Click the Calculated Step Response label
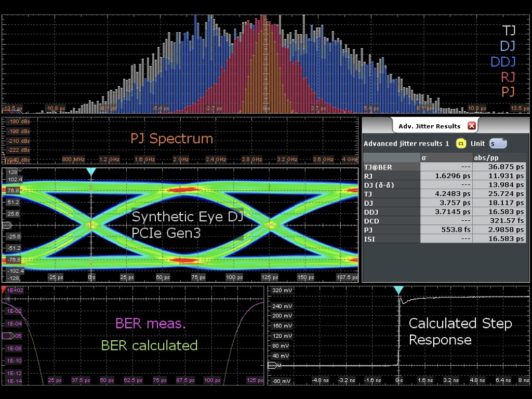The height and width of the screenshot is (399, 532). pyautogui.click(x=460, y=331)
